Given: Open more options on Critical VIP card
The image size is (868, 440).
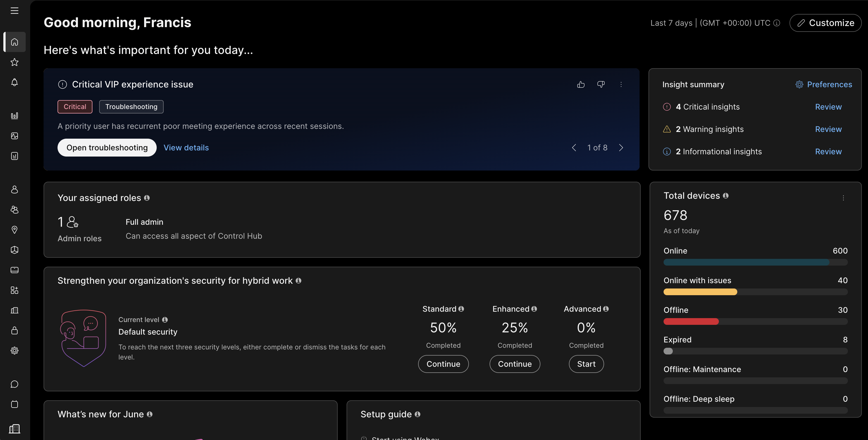Looking at the screenshot, I should coord(621,84).
